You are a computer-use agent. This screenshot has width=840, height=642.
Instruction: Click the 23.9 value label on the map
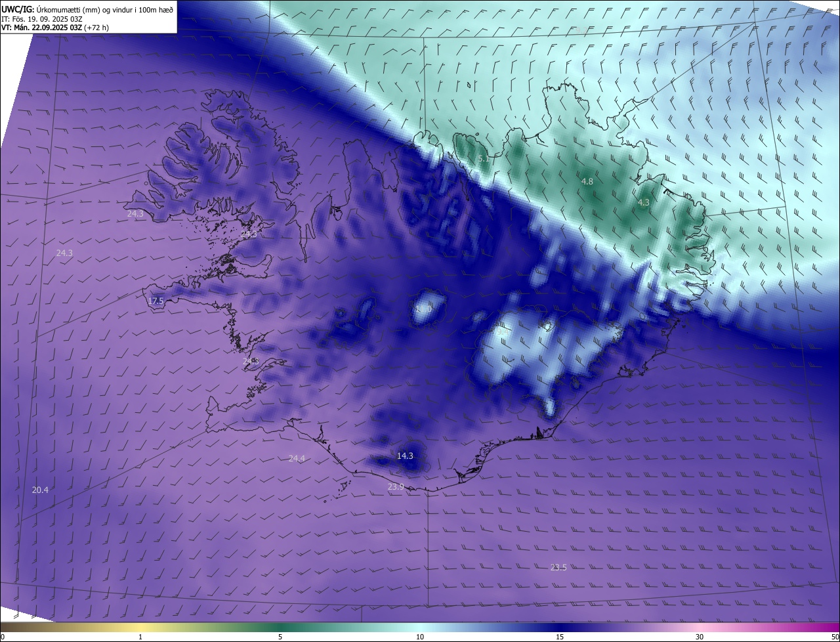click(x=396, y=486)
